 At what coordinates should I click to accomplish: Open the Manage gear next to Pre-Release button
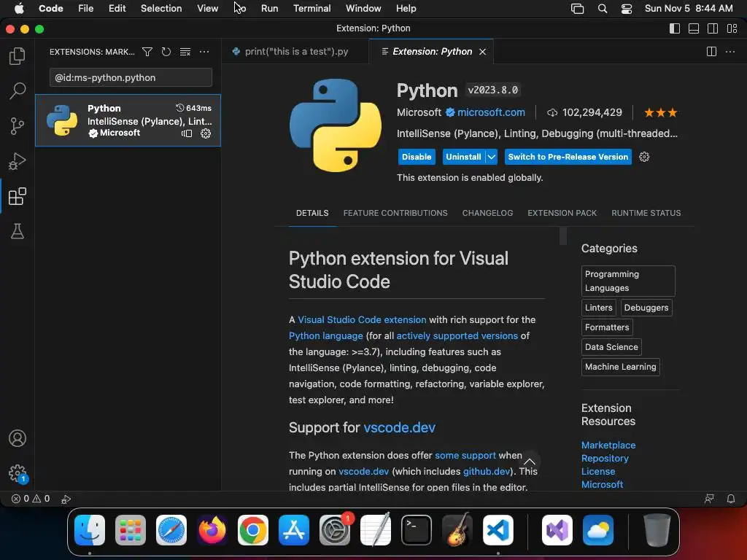(x=644, y=157)
